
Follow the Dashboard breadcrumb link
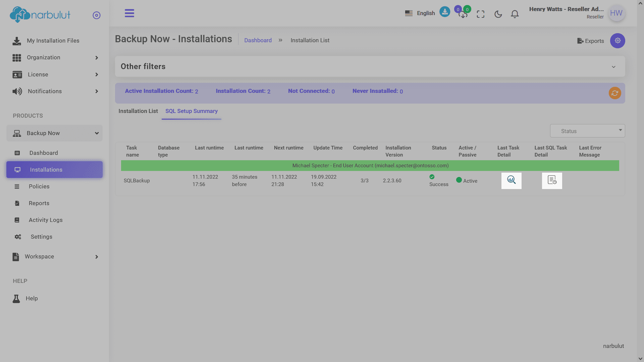(258, 40)
